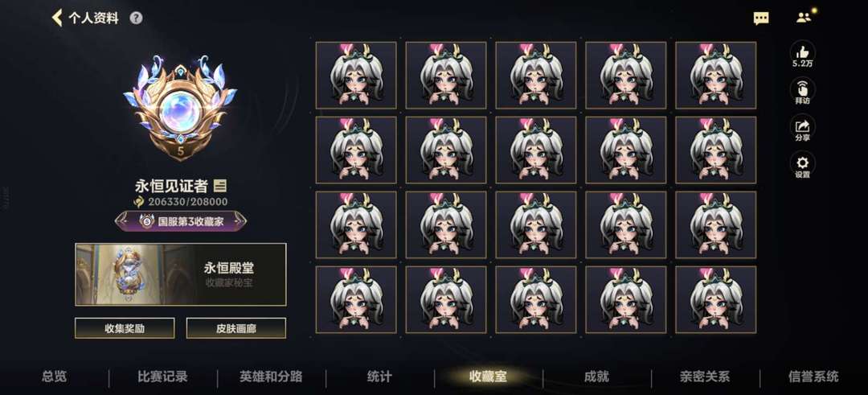Open the 信誉系统 tab
The width and height of the screenshot is (868, 395).
[x=813, y=376]
